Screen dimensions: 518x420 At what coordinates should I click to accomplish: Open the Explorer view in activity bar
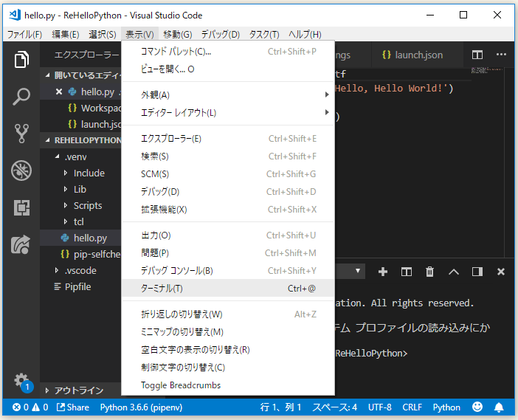pyautogui.click(x=22, y=60)
